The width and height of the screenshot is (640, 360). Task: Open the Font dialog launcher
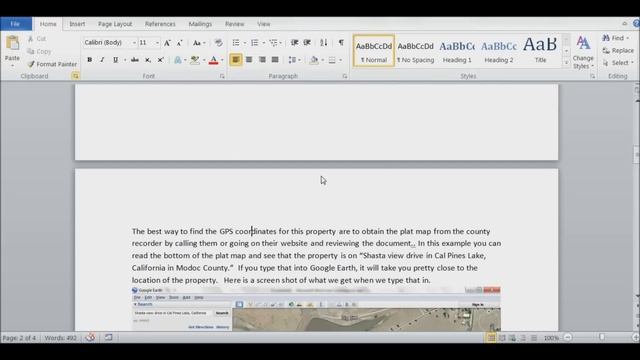[x=222, y=76]
